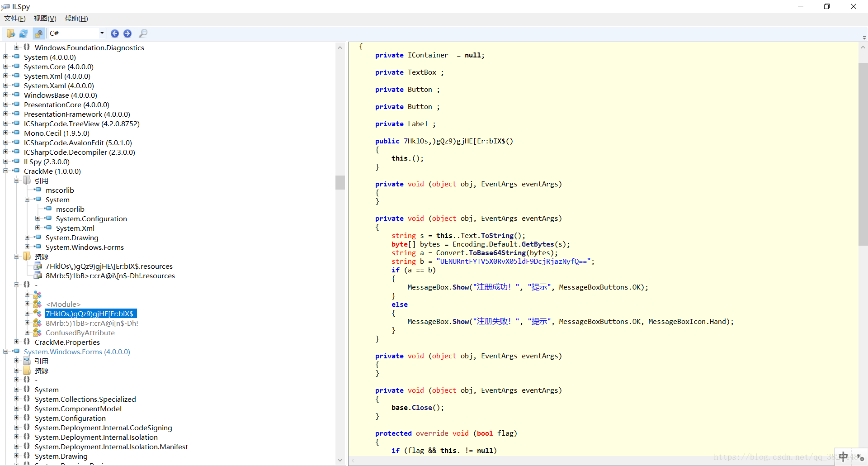Click the Chinese IME indicator 中

pos(843,457)
